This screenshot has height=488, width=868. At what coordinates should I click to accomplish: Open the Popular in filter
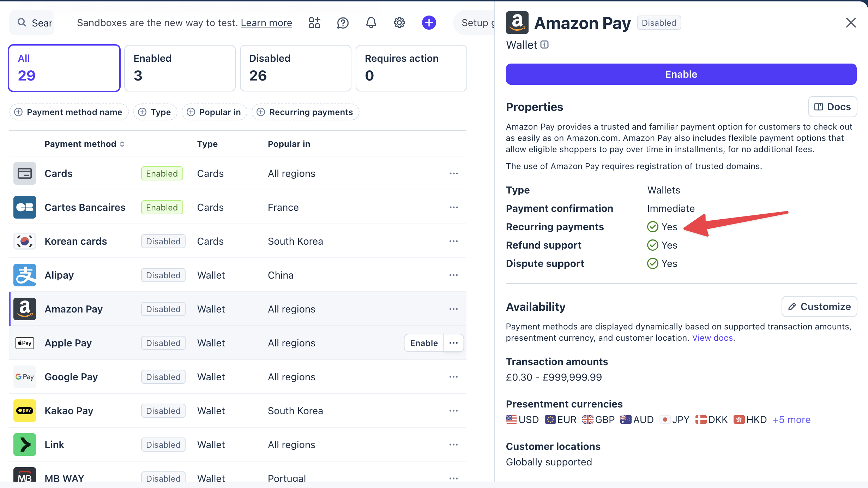coord(214,112)
